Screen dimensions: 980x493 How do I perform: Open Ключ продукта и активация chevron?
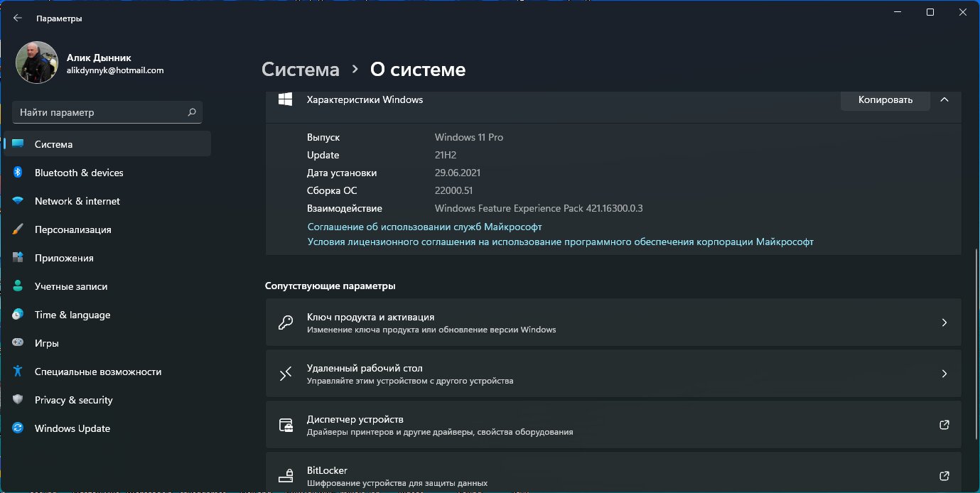pyautogui.click(x=944, y=323)
